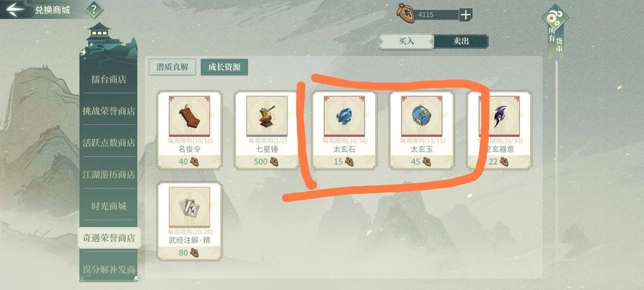Switch to 买入 buy mode
The image size is (644, 290).
pyautogui.click(x=406, y=42)
